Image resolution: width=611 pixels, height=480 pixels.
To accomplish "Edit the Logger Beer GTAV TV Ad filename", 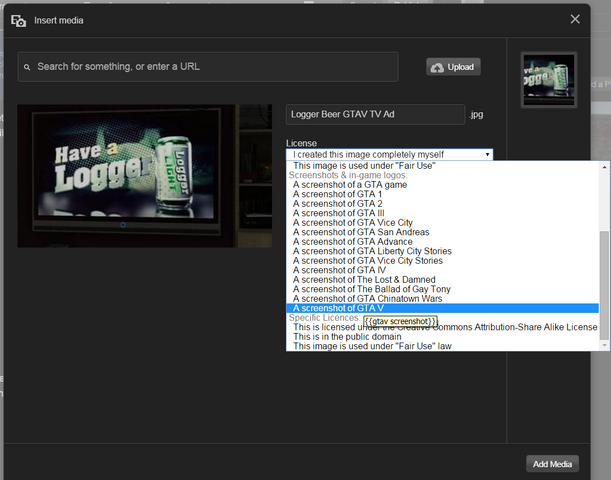I will pyautogui.click(x=375, y=115).
